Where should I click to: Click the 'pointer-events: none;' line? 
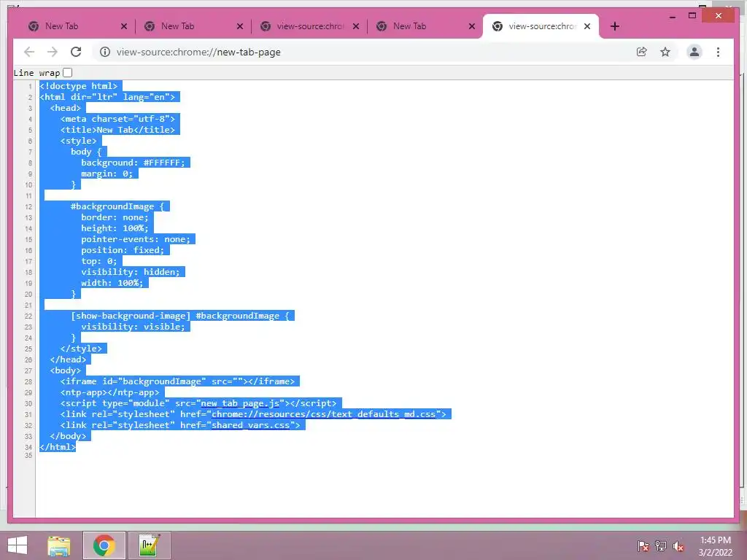pyautogui.click(x=135, y=239)
